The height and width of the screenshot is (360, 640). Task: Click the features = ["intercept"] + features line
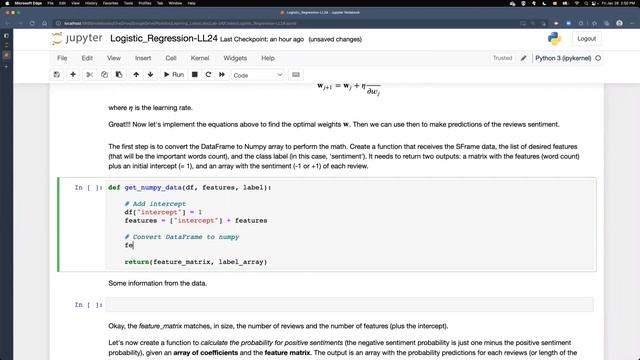pos(196,220)
